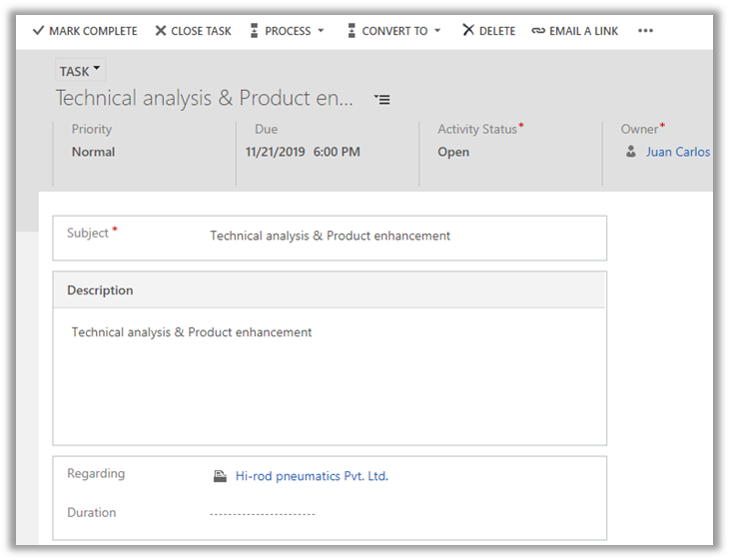The image size is (730, 560).
Task: Click the owner user icon
Action: (631, 152)
